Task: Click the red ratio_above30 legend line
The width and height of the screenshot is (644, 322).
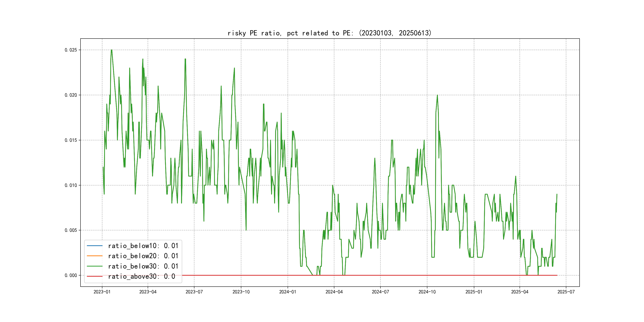Action: [x=94, y=276]
